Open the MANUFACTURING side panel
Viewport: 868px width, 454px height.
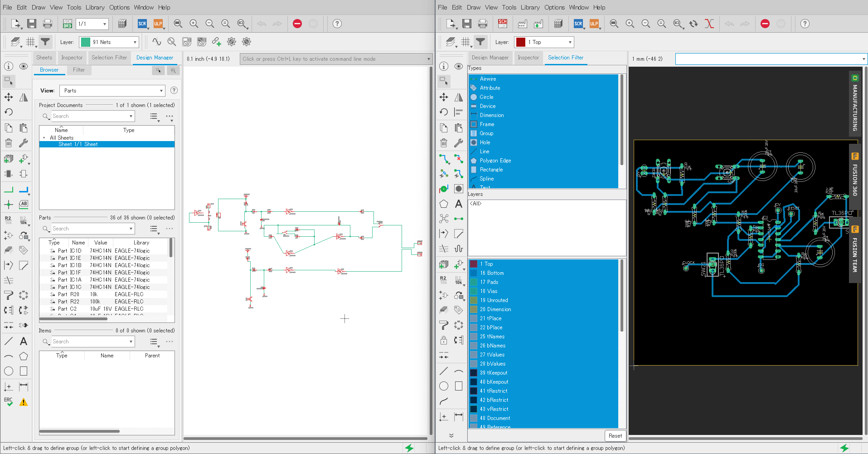[x=854, y=103]
